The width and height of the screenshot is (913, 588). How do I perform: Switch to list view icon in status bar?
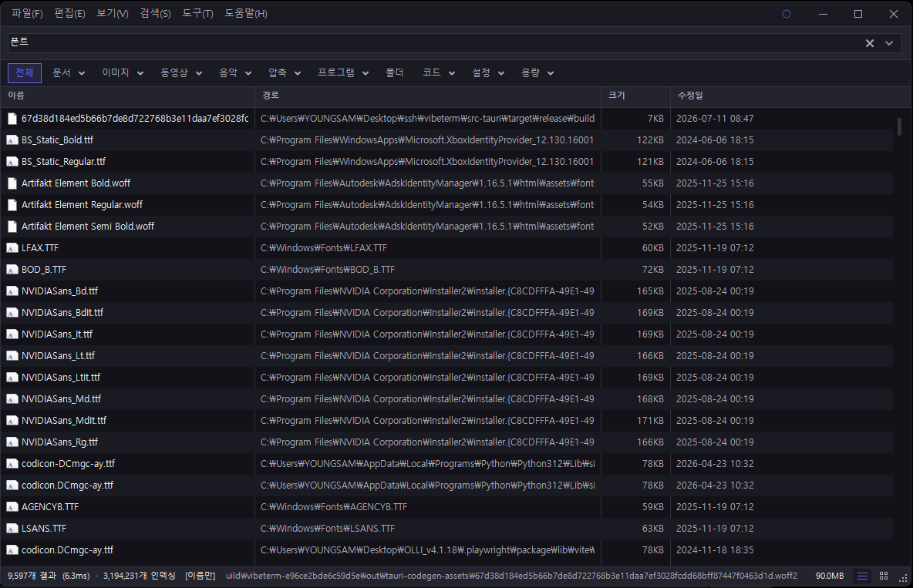click(x=862, y=576)
